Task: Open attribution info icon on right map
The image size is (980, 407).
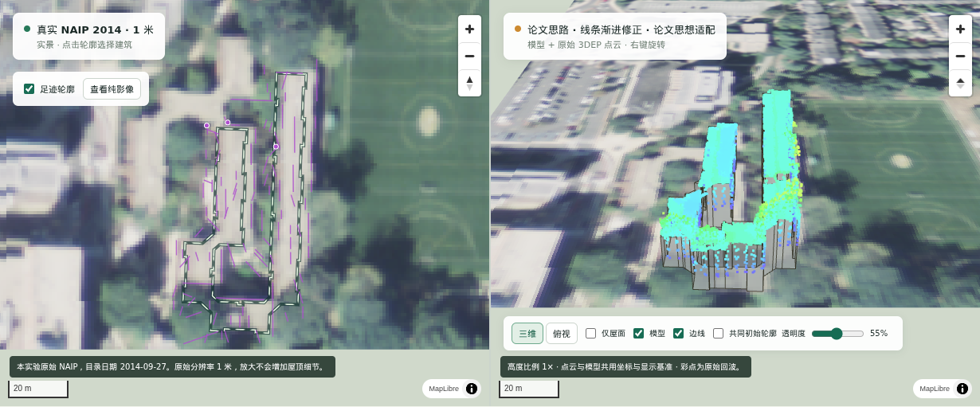Action: (x=962, y=389)
